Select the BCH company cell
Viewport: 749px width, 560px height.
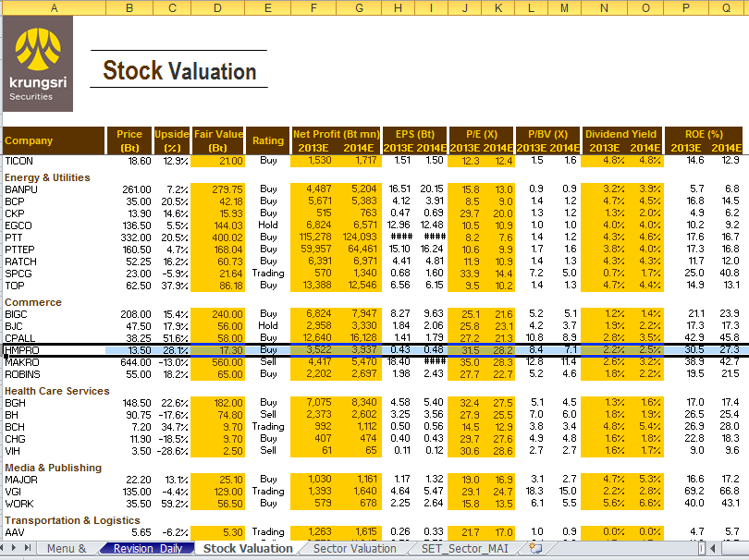tap(54, 427)
